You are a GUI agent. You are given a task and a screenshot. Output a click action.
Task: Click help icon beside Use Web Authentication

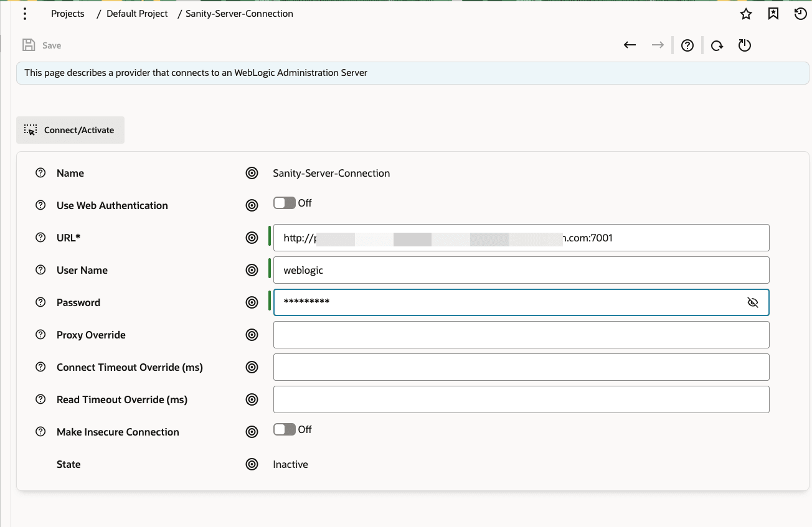[41, 205]
